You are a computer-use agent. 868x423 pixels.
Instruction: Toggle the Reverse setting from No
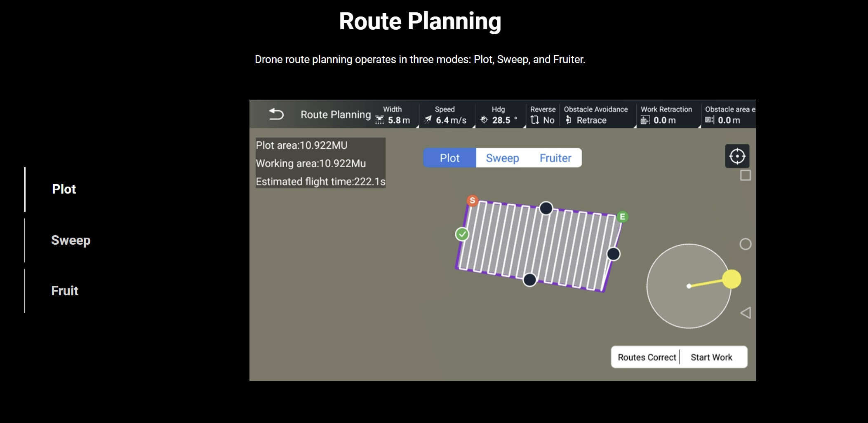pos(543,115)
